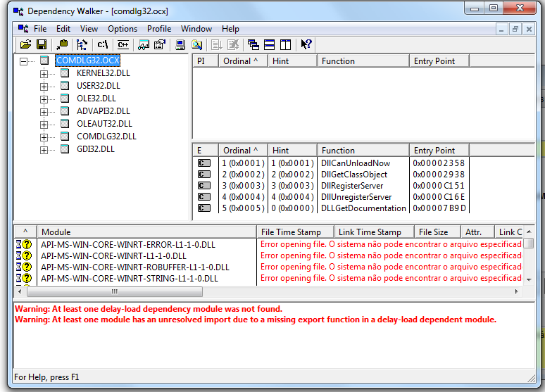Viewport: 545px width, 392px height.
Task: Click the Open file toolbar icon
Action: point(25,44)
